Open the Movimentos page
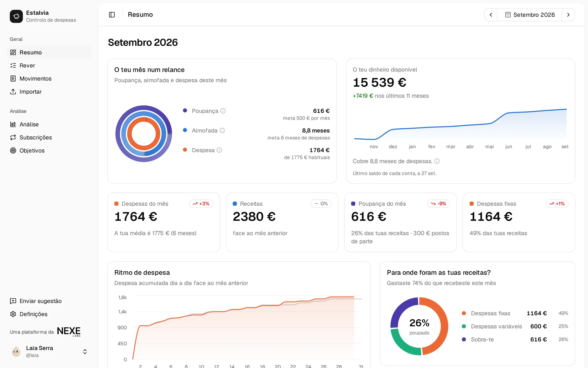588x368 pixels. [x=49, y=78]
